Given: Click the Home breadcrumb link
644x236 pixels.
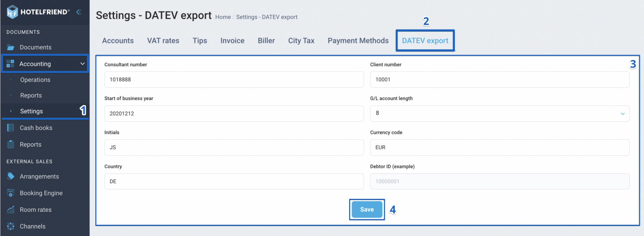Looking at the screenshot, I should click(223, 17).
